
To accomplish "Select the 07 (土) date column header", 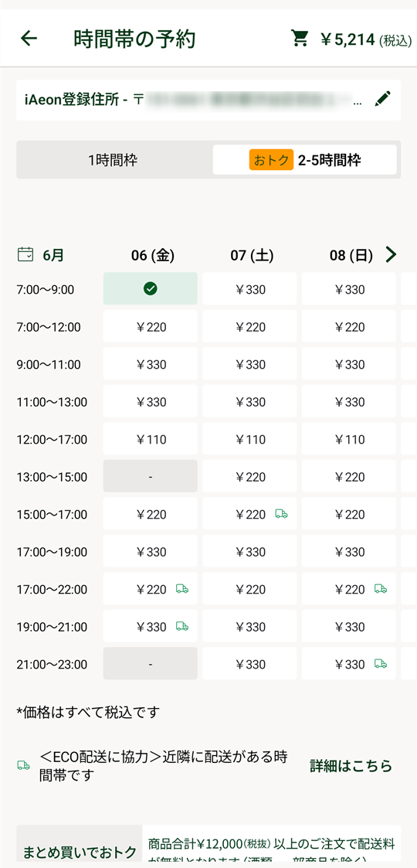I will point(252,255).
